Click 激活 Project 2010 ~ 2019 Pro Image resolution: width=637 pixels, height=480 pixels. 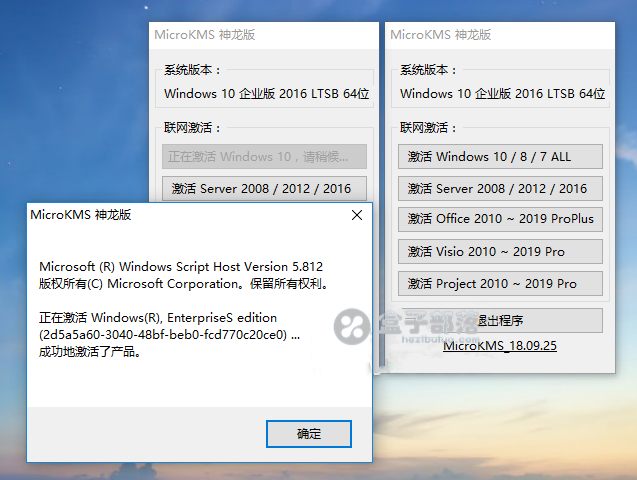coord(500,283)
